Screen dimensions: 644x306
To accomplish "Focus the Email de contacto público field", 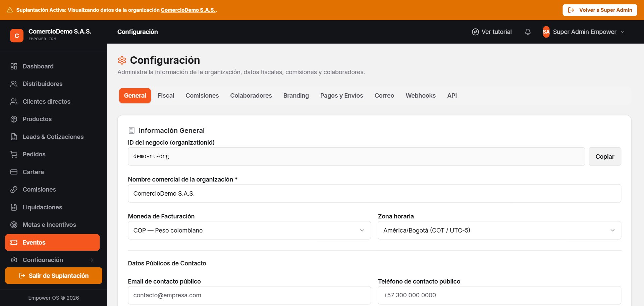I will coord(249,295).
